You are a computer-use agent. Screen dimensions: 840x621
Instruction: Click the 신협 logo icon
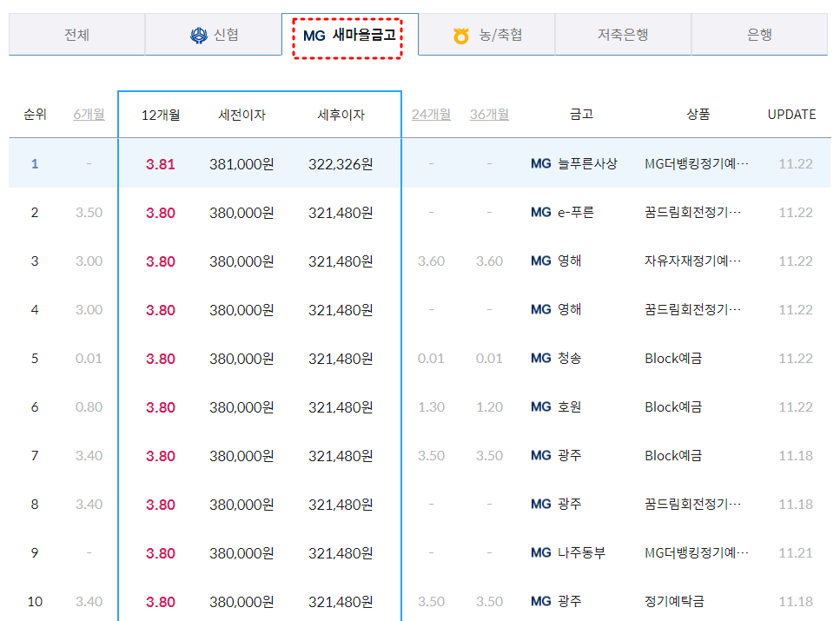(x=199, y=36)
